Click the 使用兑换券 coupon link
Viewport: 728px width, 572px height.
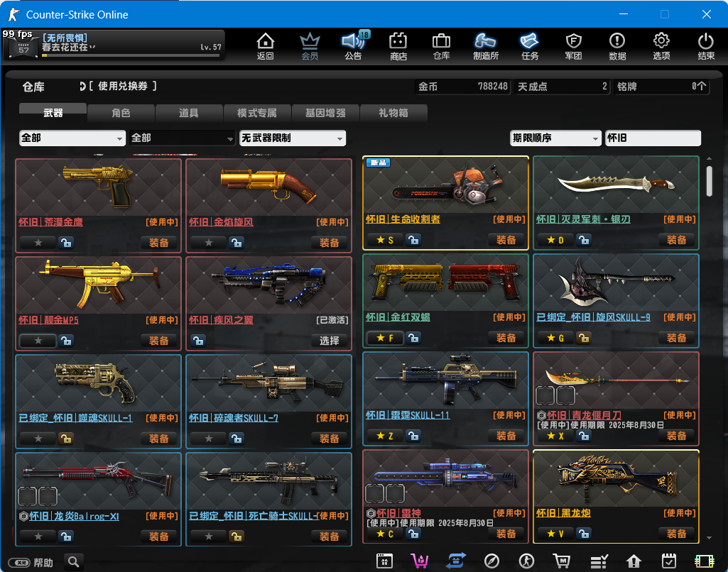click(x=123, y=86)
